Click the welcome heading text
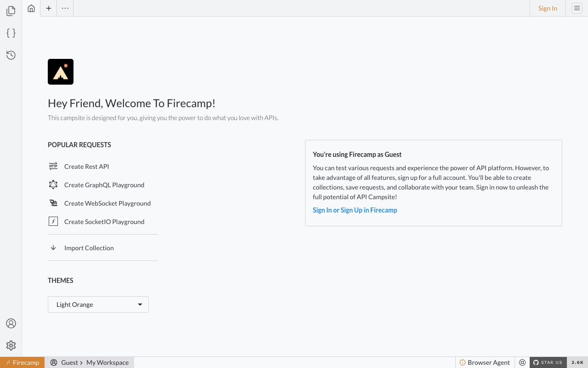Image resolution: width=588 pixels, height=368 pixels. pos(131,103)
